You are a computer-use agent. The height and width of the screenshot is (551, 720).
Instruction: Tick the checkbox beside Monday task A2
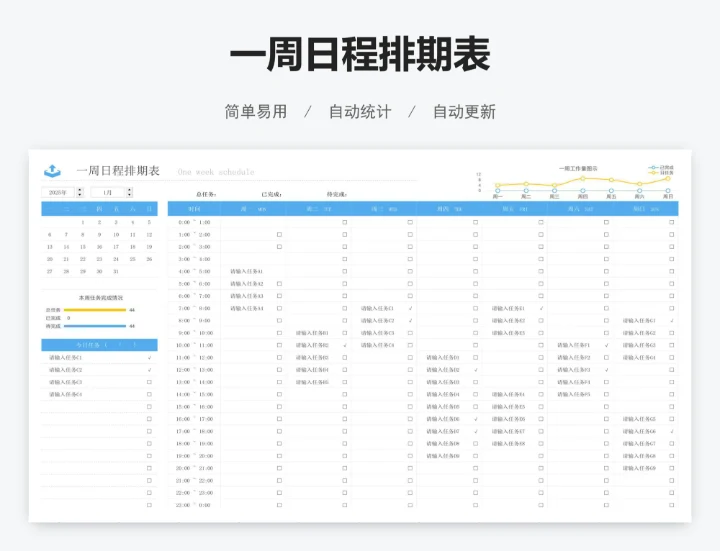pyautogui.click(x=279, y=284)
